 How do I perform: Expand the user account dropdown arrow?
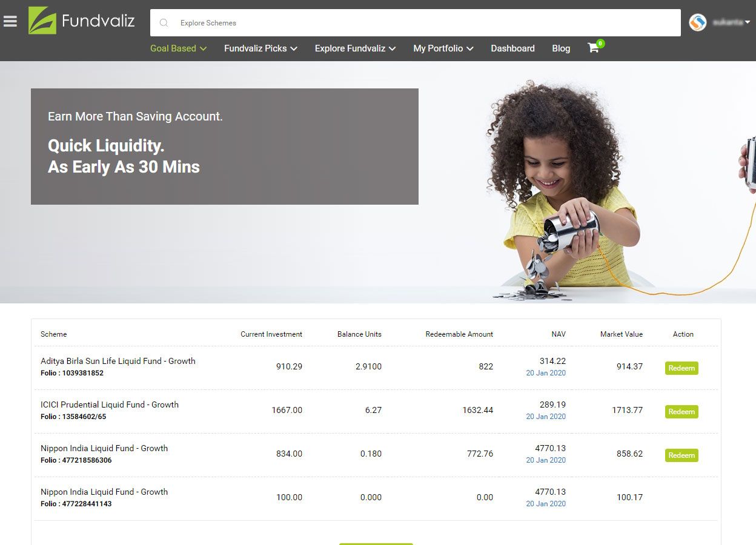pos(748,22)
